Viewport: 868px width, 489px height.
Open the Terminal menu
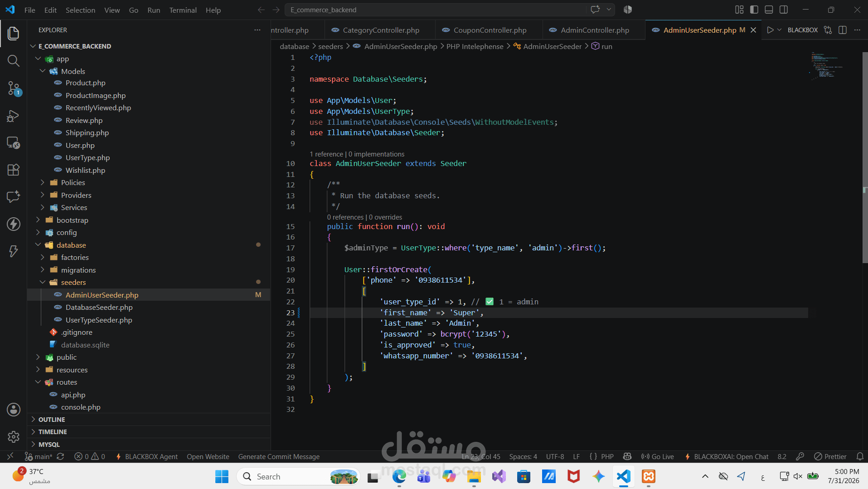[183, 10]
